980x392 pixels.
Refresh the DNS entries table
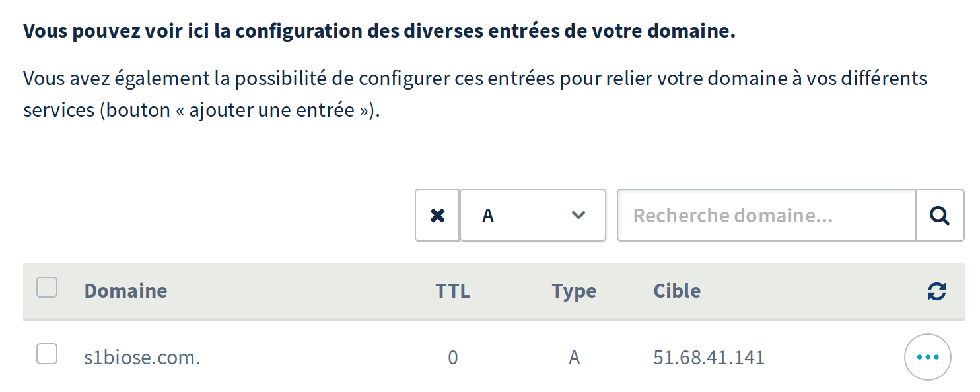pos(936,291)
